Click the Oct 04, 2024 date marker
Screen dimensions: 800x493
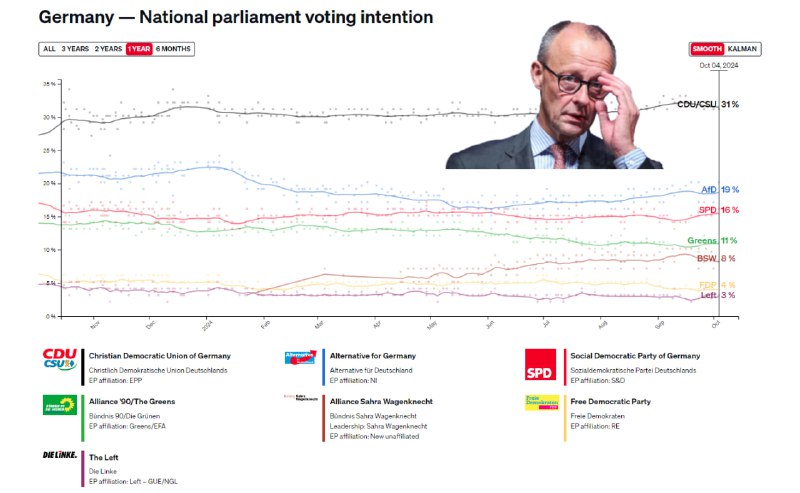719,65
